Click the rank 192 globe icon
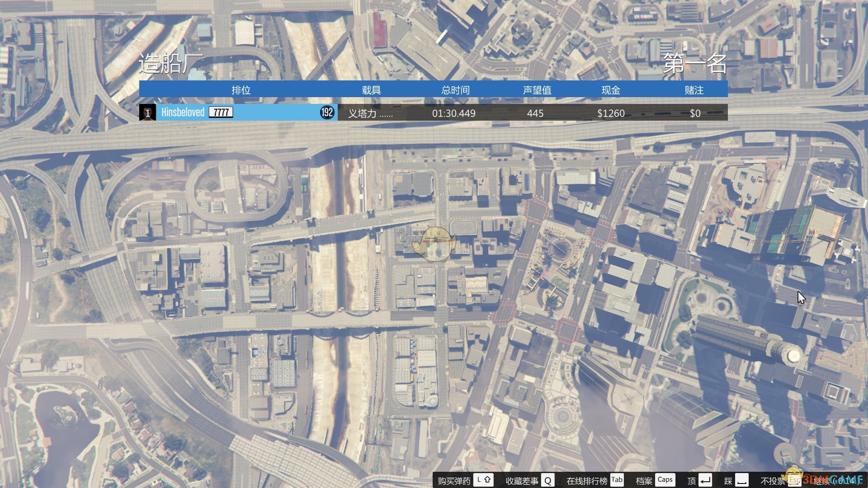 (x=327, y=112)
